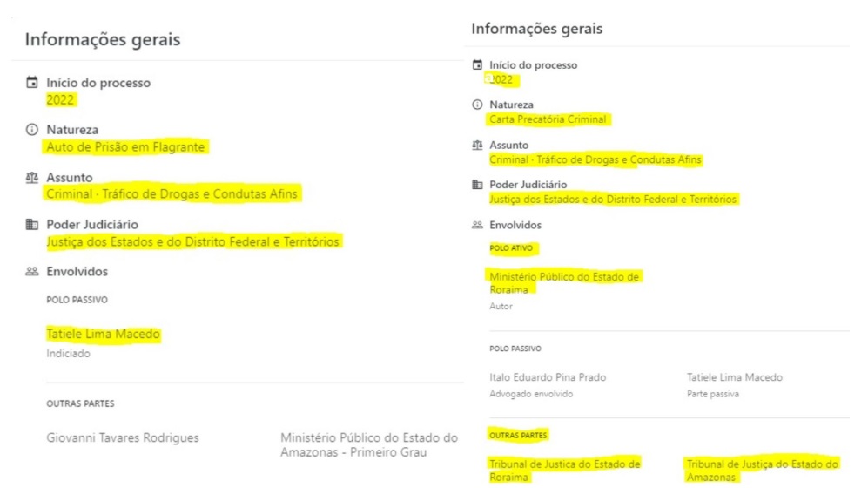
Task: Click the people icon above the Indiciado party list
Action: (32, 272)
